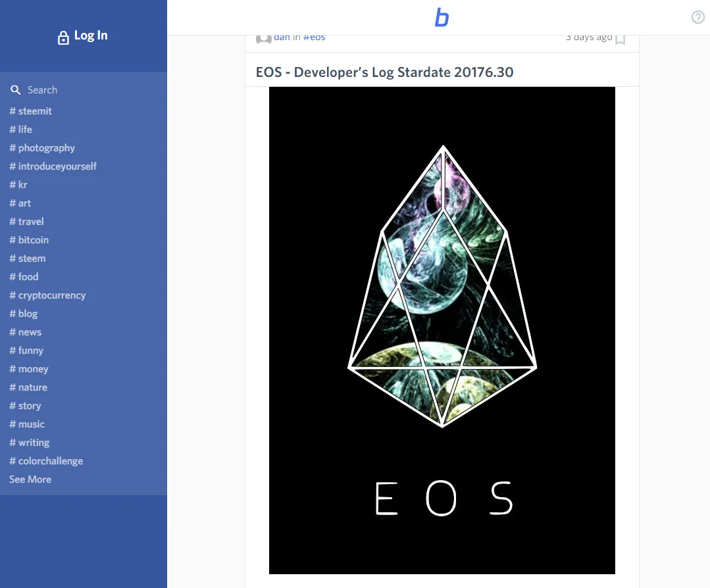The height and width of the screenshot is (588, 710).
Task: Open the #colorchallenge tag
Action: point(46,461)
